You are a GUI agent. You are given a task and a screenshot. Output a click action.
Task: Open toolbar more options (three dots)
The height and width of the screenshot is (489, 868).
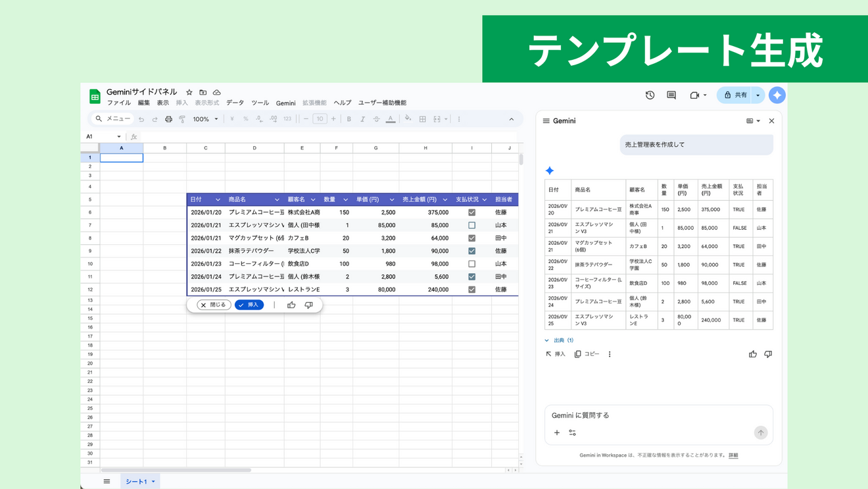(459, 119)
